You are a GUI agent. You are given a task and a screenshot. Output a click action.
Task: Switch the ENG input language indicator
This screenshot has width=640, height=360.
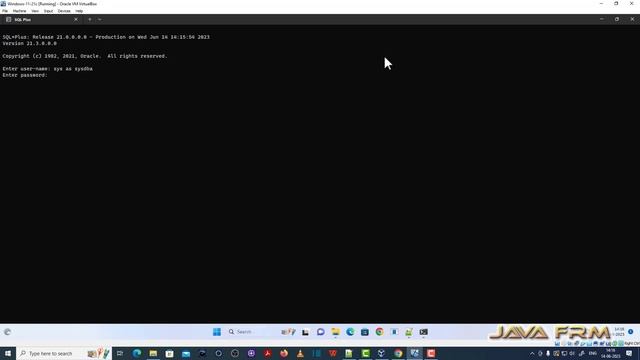[593, 353]
